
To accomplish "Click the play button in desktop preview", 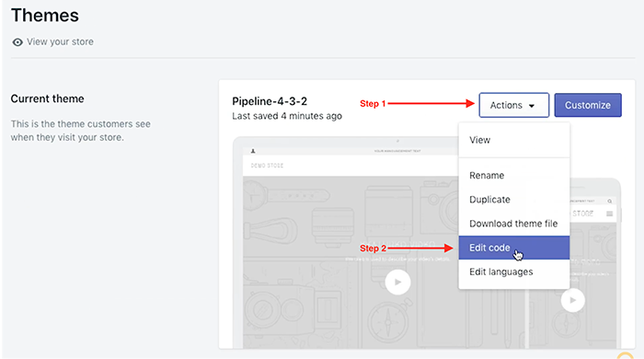I will [x=397, y=283].
